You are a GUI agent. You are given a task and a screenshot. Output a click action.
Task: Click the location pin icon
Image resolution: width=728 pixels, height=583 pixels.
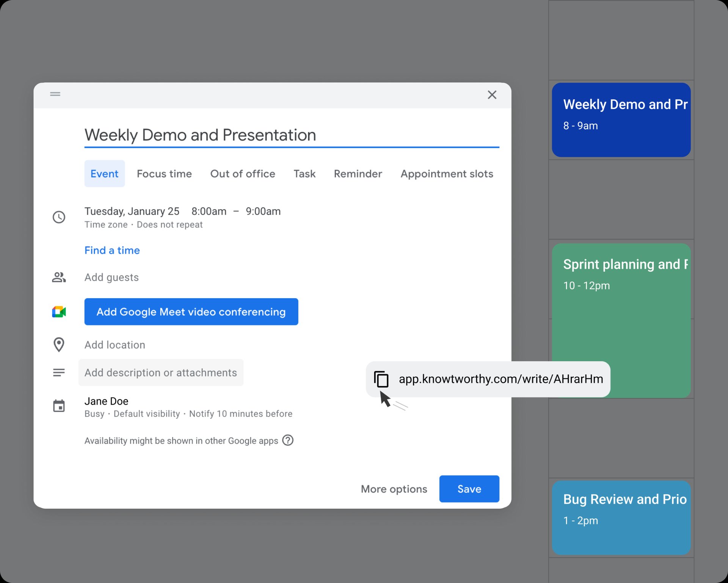point(59,345)
